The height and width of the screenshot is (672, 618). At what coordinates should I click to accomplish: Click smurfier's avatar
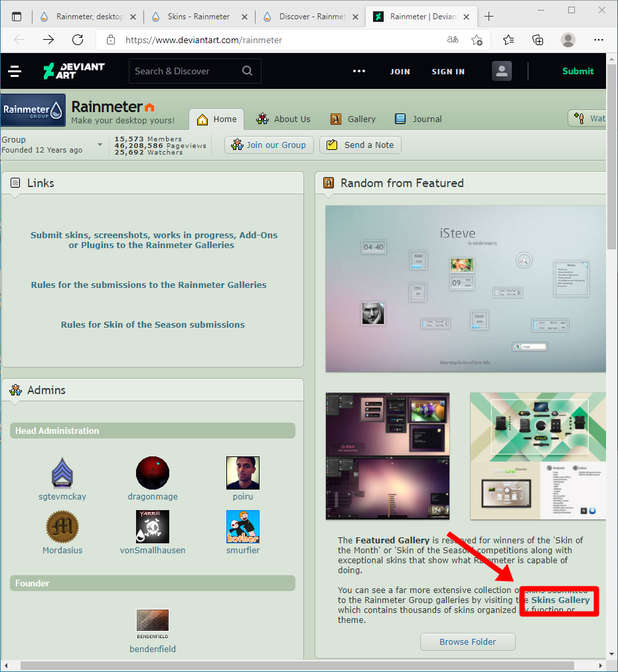(x=243, y=527)
